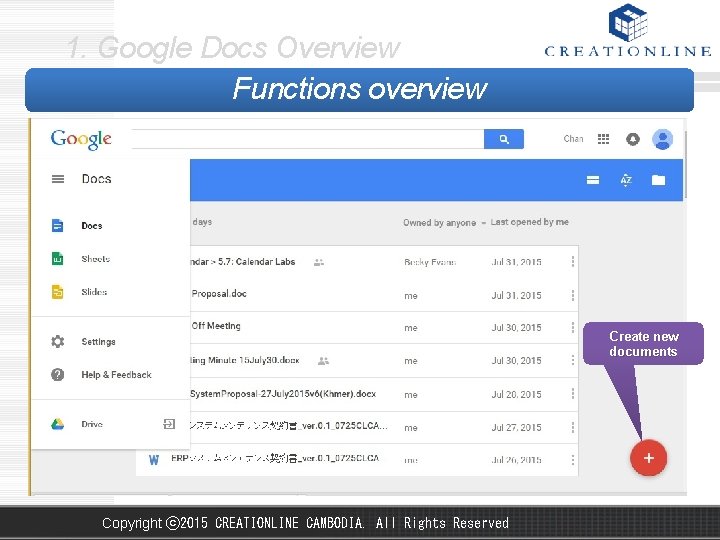Click the yellow Slides icon
This screenshot has height=540, width=720.
[x=57, y=292]
